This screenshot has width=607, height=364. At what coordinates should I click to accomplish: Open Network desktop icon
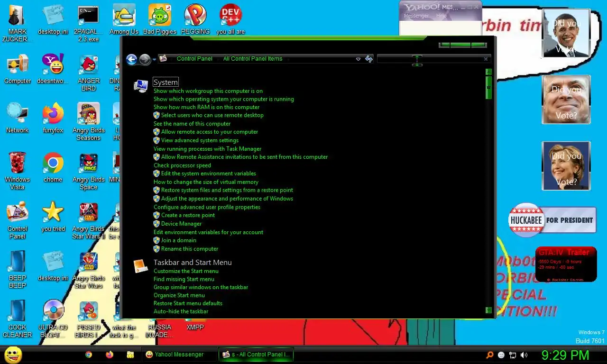18,118
